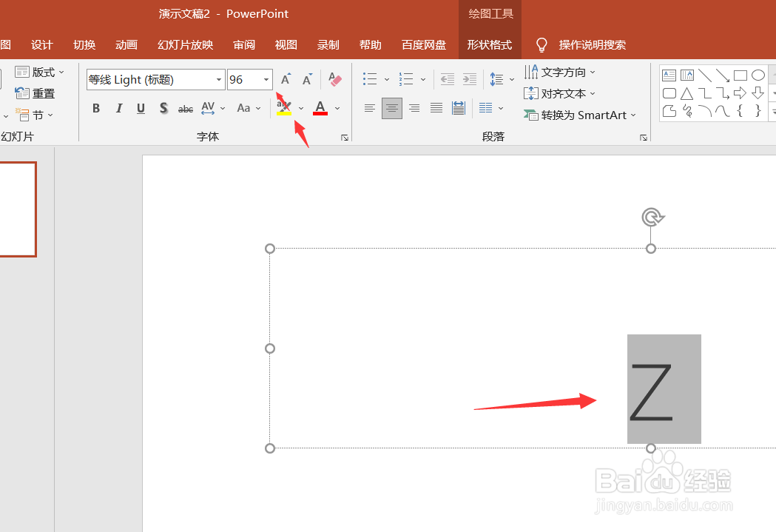Select the Increase Font Size icon
The height and width of the screenshot is (532, 776).
[285, 78]
